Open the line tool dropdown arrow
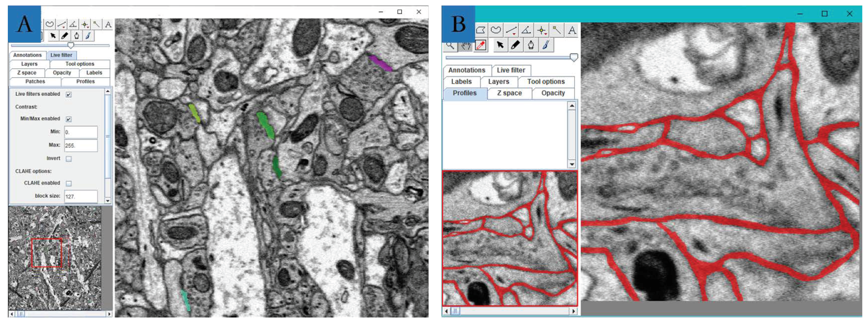 click(x=64, y=28)
